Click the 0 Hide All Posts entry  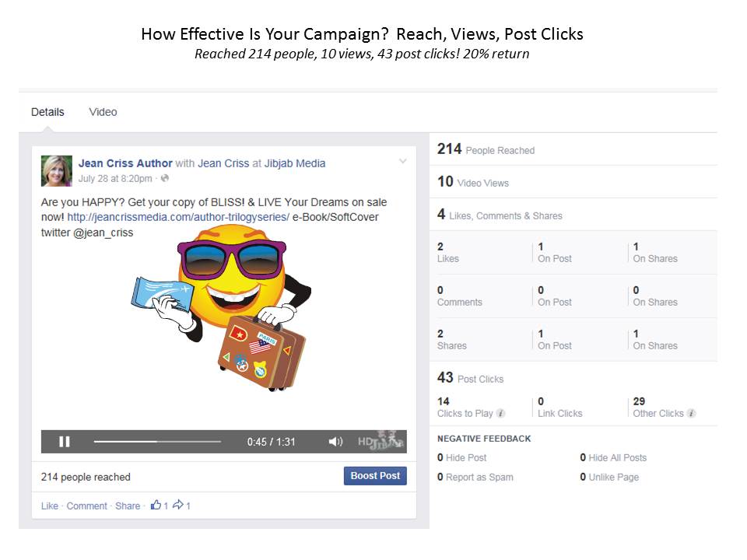(x=613, y=457)
